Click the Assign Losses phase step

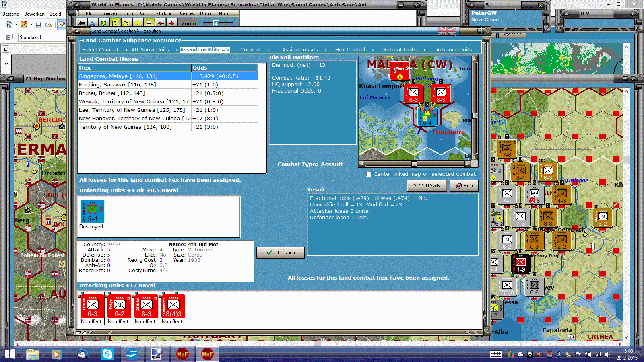pos(304,50)
